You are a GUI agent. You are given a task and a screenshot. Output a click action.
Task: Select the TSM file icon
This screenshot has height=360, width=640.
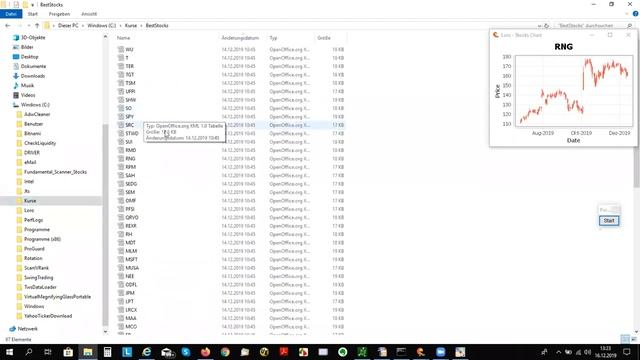121,83
